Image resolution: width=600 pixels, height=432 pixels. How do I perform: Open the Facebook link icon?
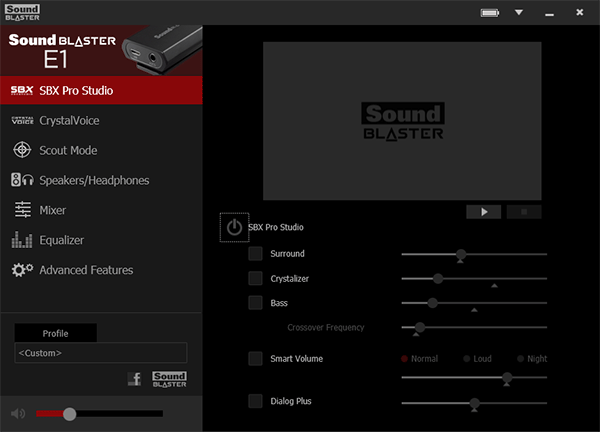click(x=134, y=379)
